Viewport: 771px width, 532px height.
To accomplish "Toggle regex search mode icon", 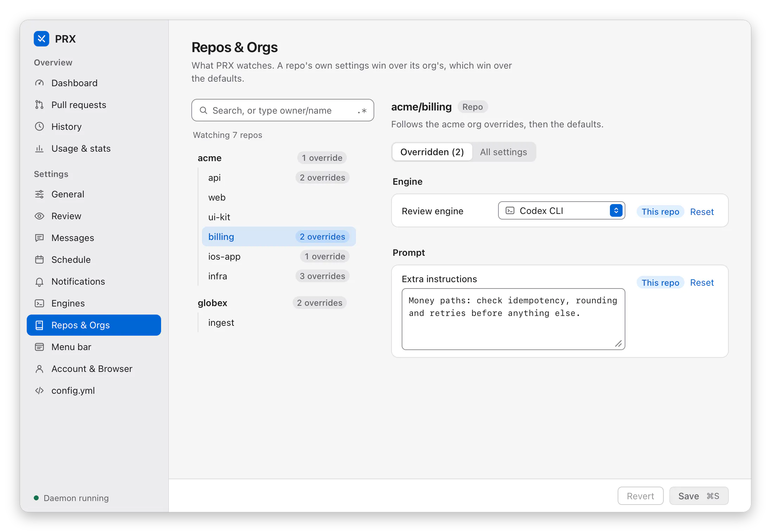I will (x=362, y=111).
